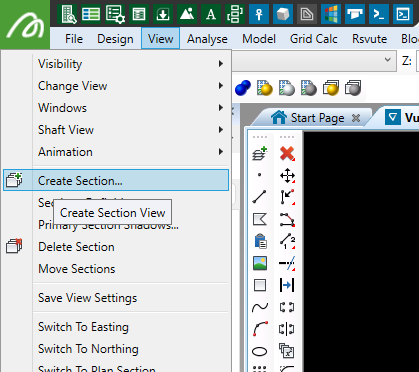The width and height of the screenshot is (419, 372).
Task: Click the colored grid tiles icon
Action: (x=331, y=14)
